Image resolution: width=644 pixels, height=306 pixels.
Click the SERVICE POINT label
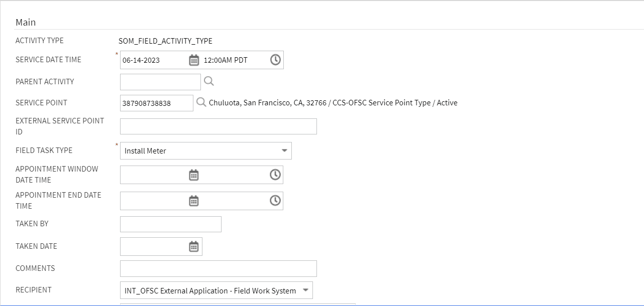click(x=41, y=103)
